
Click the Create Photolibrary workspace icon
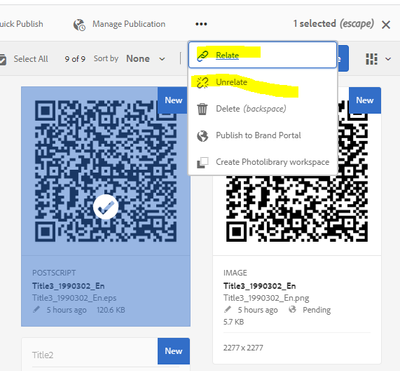point(202,162)
